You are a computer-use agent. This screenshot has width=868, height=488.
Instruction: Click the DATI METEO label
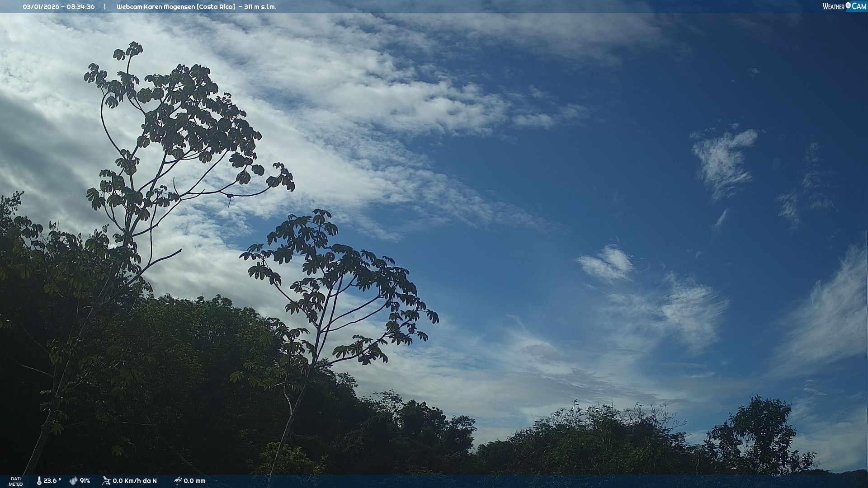pyautogui.click(x=16, y=481)
